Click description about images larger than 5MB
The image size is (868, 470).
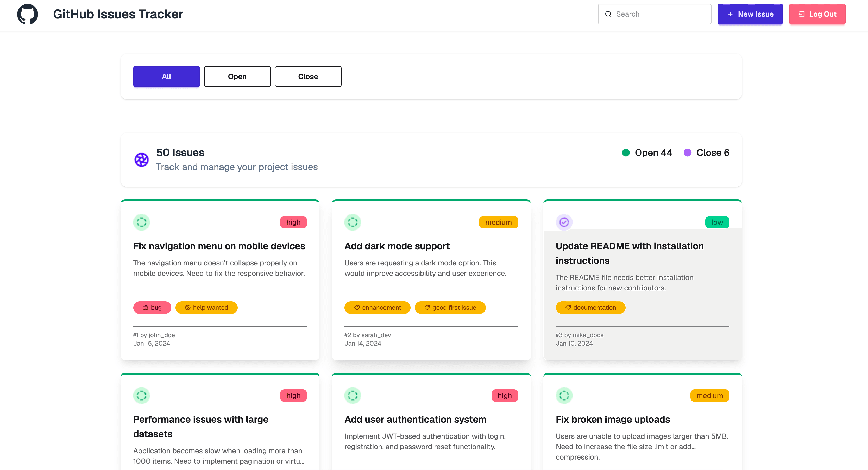click(642, 446)
